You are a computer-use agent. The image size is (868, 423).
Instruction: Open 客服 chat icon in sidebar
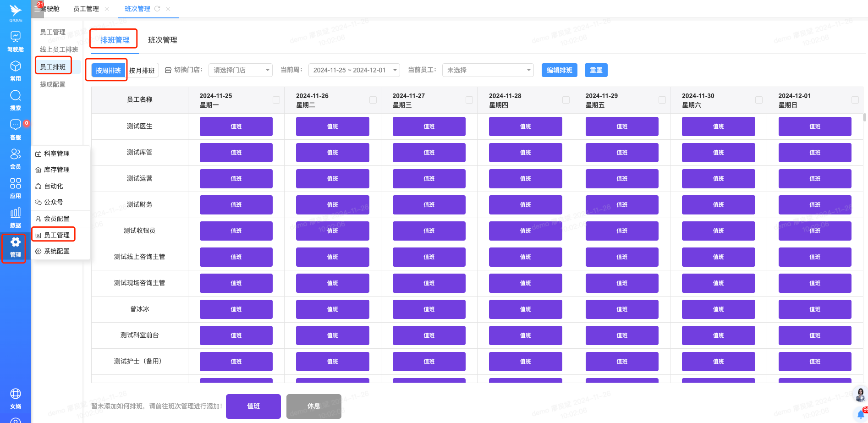16,125
